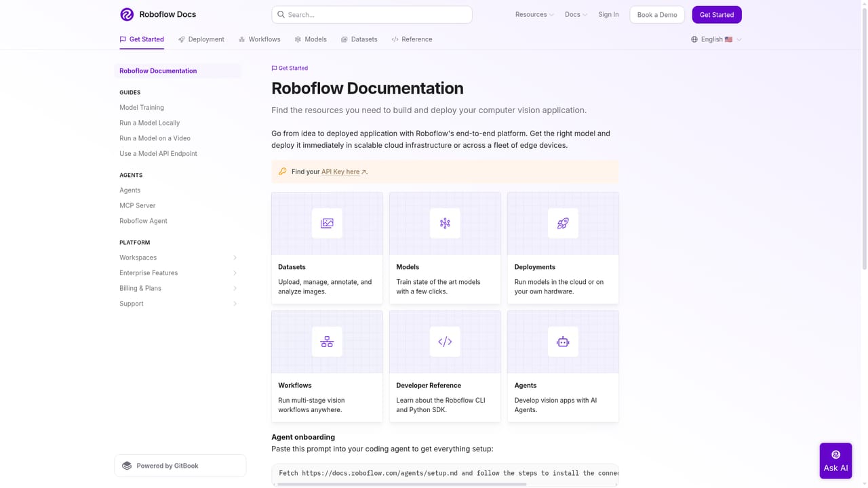Select Roboflow Documentation in the sidebar
The height and width of the screenshot is (488, 868).
coord(178,70)
